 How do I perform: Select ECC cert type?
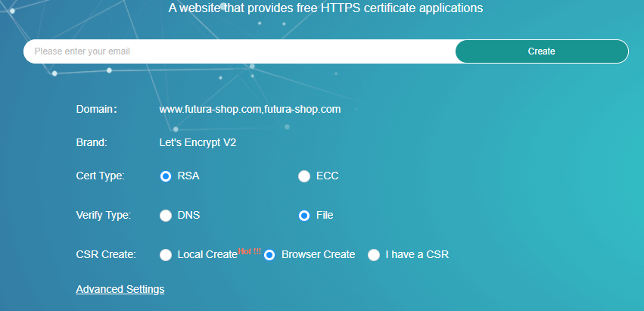[x=304, y=176]
